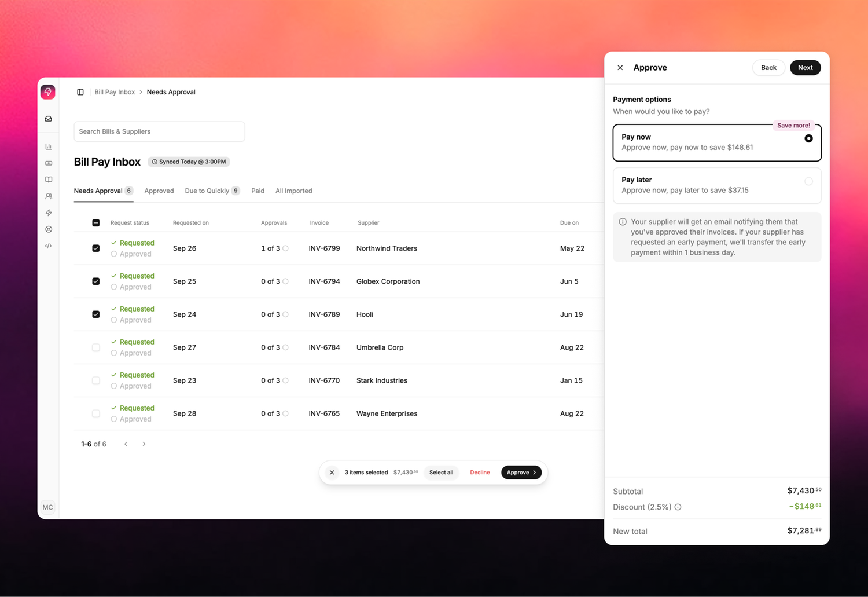The width and height of the screenshot is (868, 597).
Task: Switch to the Paid tab
Action: 258,191
